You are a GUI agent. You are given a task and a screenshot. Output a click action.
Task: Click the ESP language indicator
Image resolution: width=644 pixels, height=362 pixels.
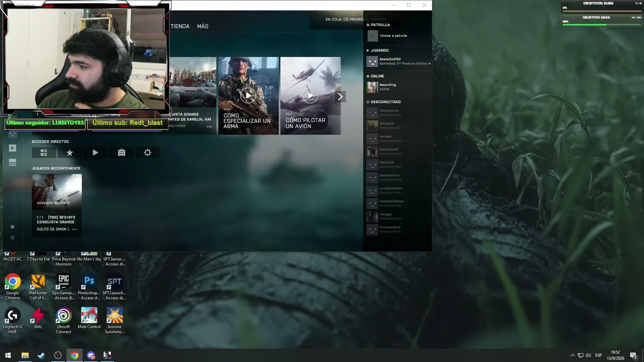point(599,355)
